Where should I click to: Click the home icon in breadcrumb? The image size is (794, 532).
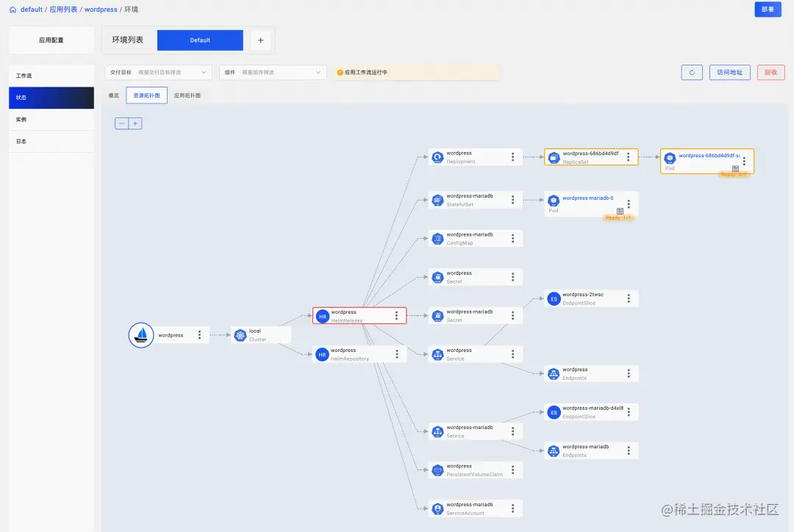click(x=12, y=10)
